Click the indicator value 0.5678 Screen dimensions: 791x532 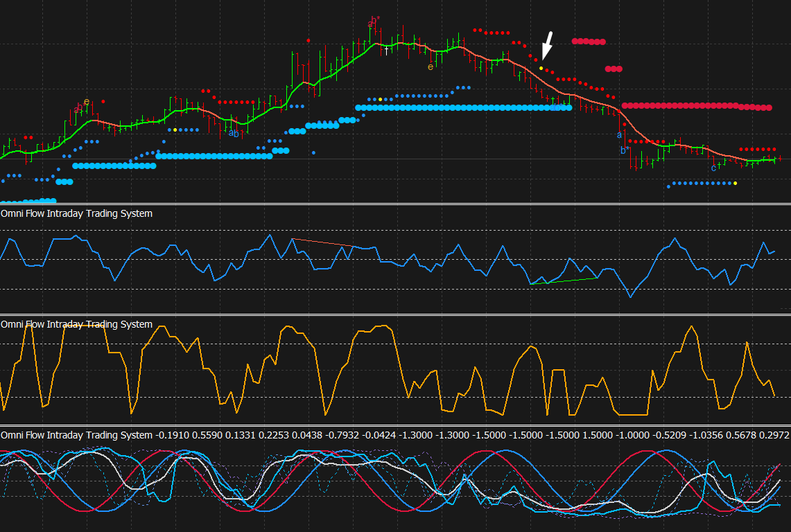(741, 435)
